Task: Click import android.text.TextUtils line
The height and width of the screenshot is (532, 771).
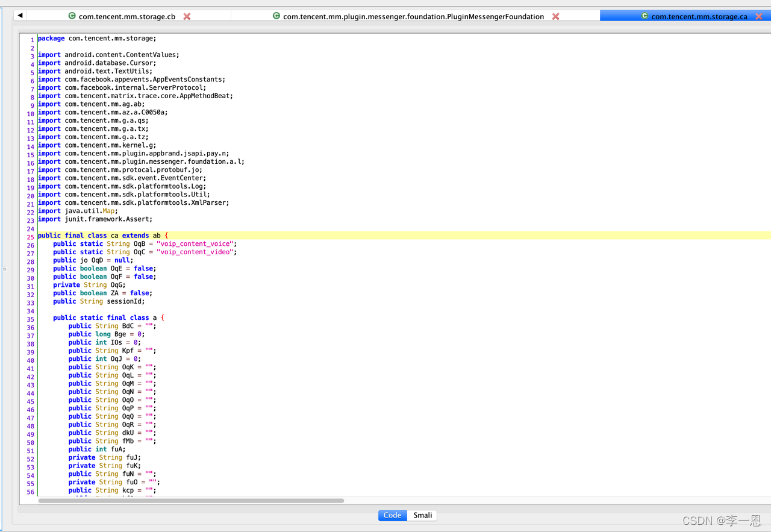Action: coord(95,71)
